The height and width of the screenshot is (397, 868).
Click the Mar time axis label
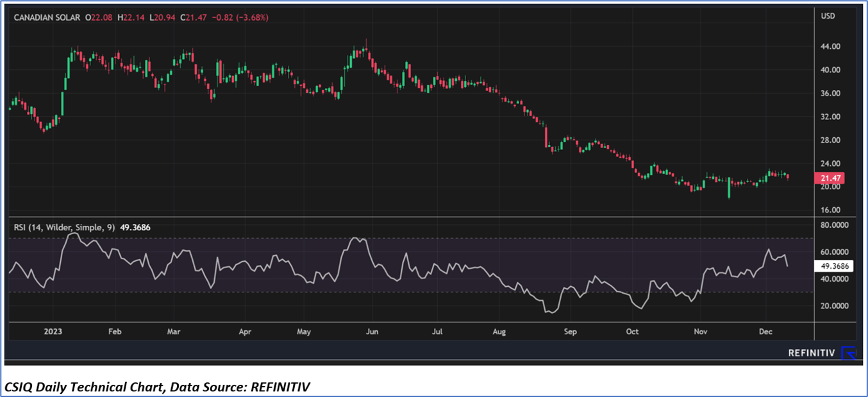pyautogui.click(x=174, y=332)
